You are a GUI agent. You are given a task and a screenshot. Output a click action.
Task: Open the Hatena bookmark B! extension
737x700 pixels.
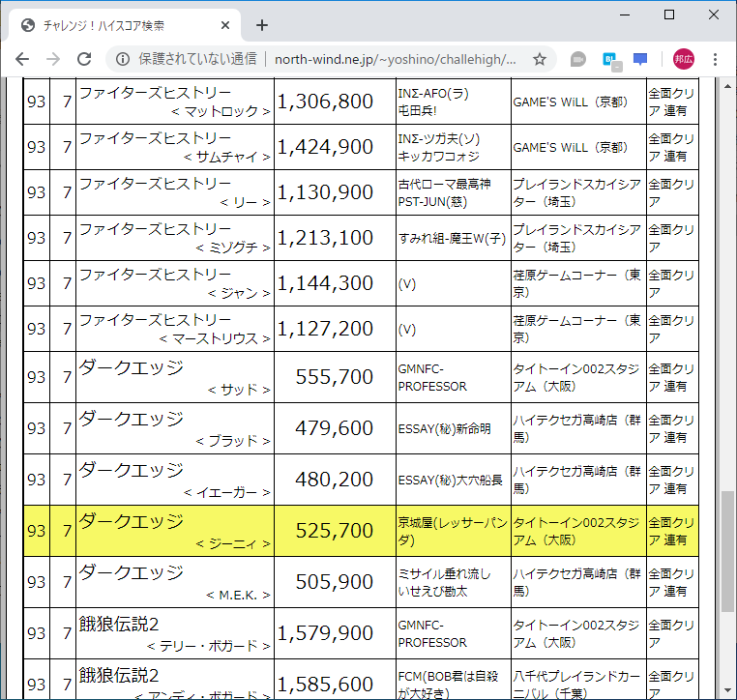(611, 61)
